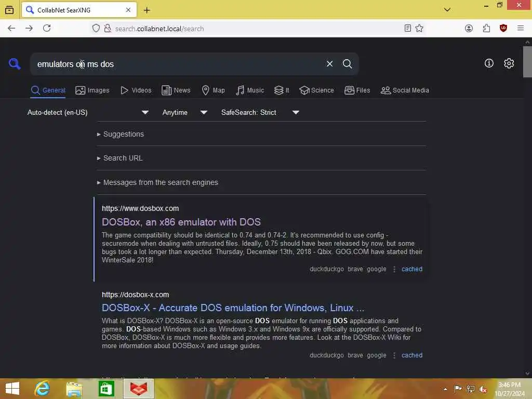Image resolution: width=532 pixels, height=399 pixels.
Task: Open cached version of dosbox.com result
Action: pos(412,269)
